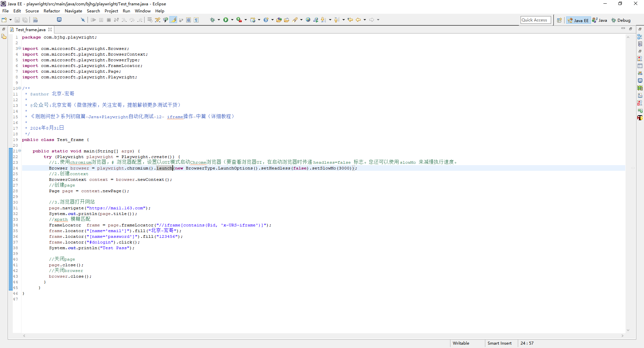Image resolution: width=644 pixels, height=348 pixels.
Task: Open the Refactor menu
Action: 52,11
